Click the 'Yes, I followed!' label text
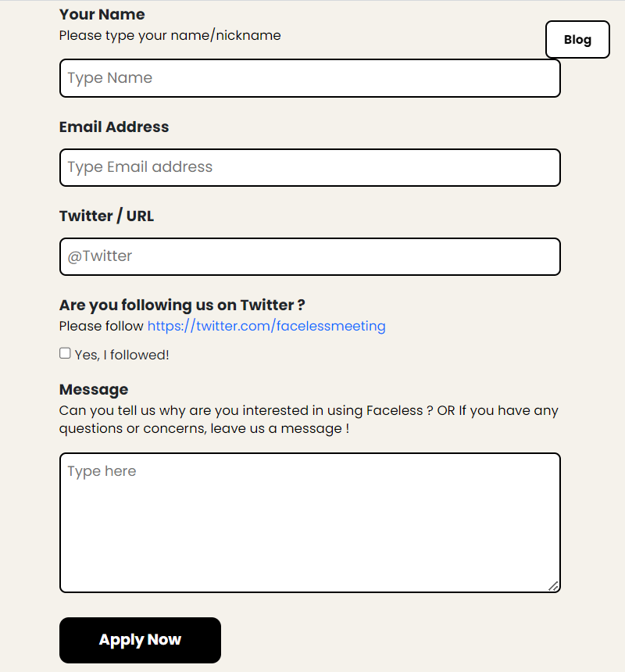625x672 pixels. [122, 355]
